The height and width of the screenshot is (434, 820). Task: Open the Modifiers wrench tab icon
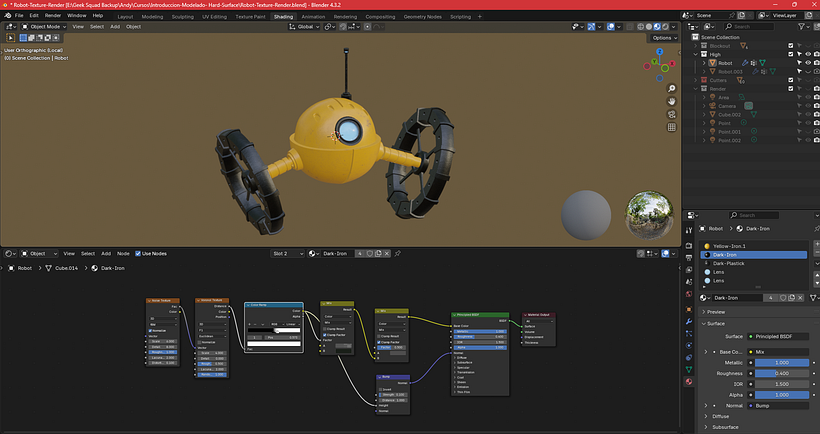pyautogui.click(x=689, y=322)
